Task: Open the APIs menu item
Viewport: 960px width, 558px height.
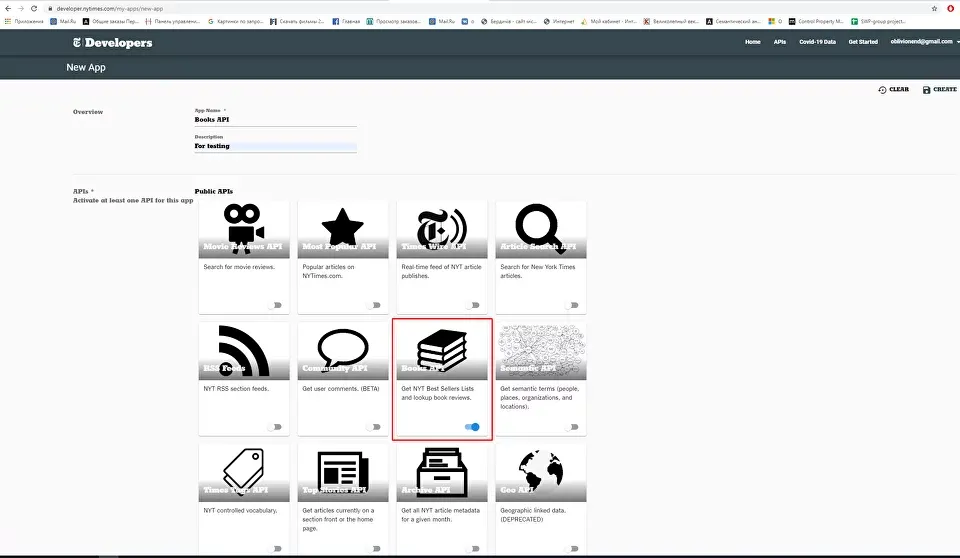Action: point(779,42)
